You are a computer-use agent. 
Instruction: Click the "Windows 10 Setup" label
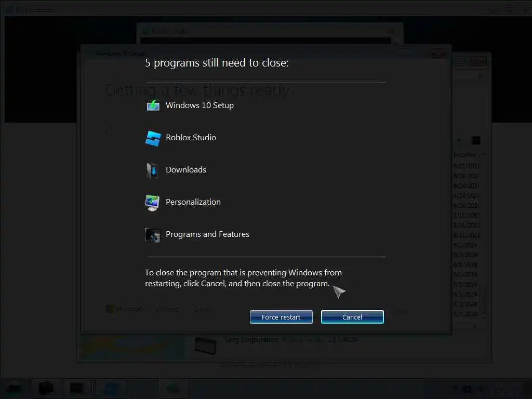point(199,105)
